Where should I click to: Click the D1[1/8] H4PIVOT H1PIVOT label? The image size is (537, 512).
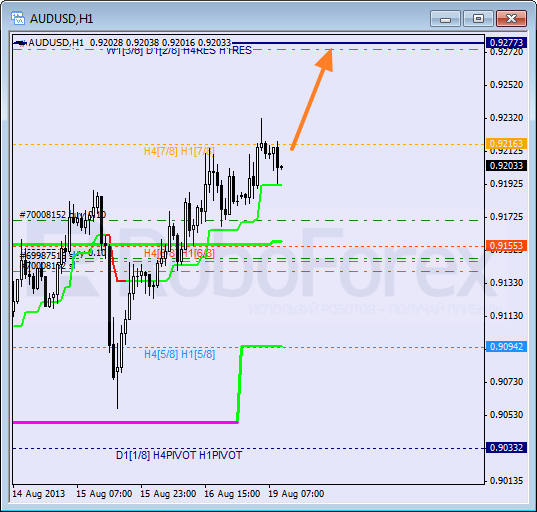(179, 455)
